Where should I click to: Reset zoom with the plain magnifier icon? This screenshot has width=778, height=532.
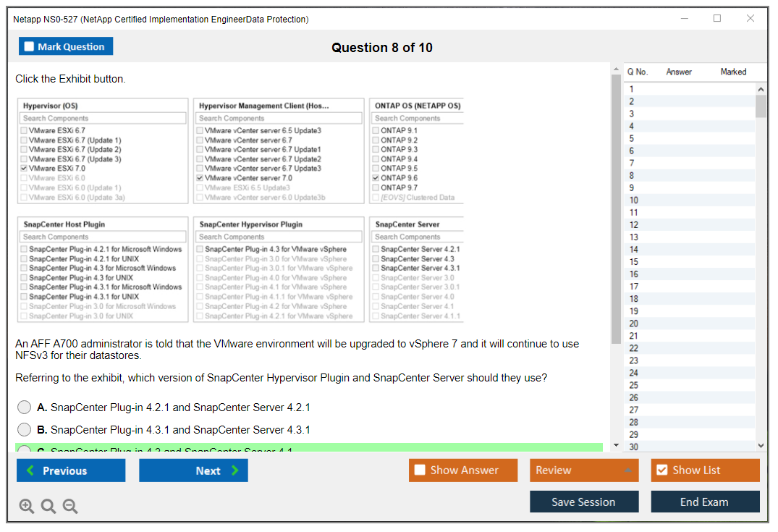point(48,506)
